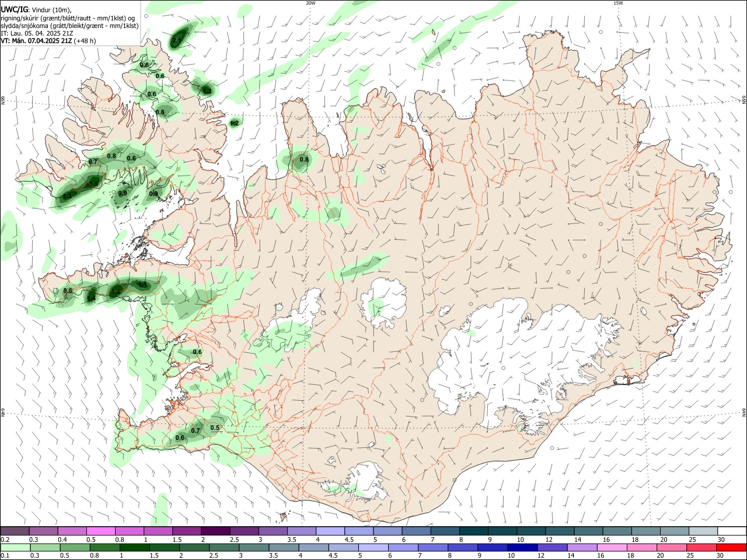The width and height of the screenshot is (747, 560).
Task: Click the 'VT: Mán. 07.04.2025 21Z (+48 h)' line
Action: [x=48, y=41]
